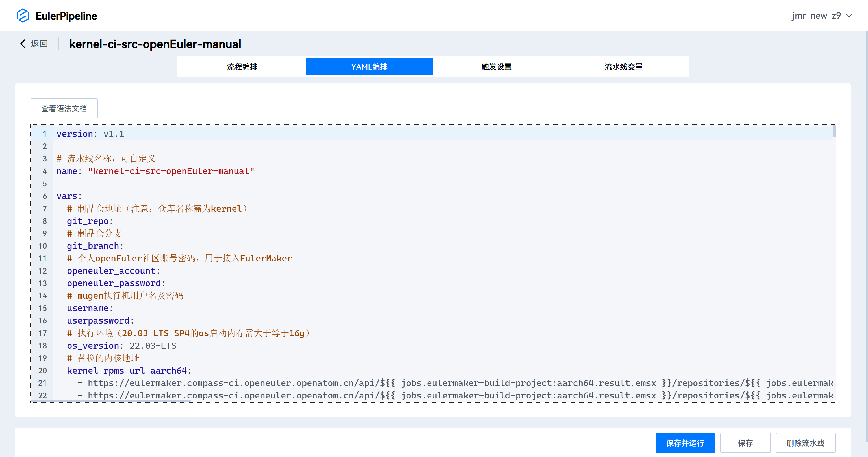Click the editor vertical scrollbar thumb
This screenshot has height=457, width=868.
tap(834, 131)
